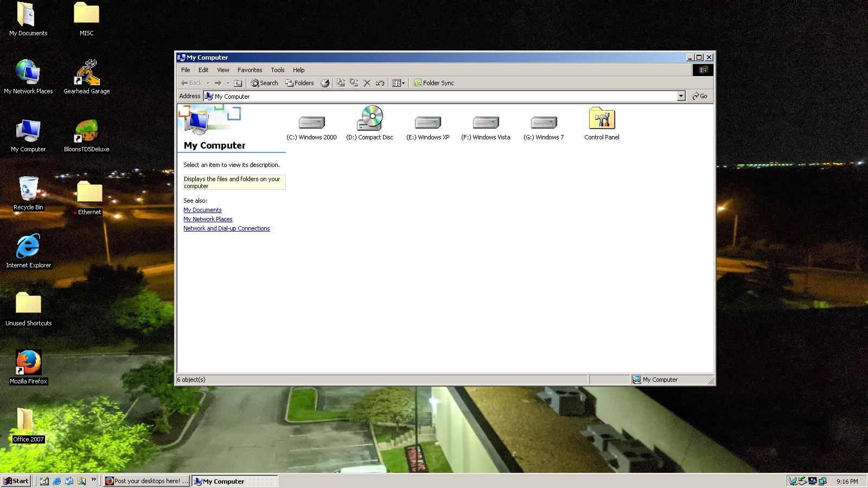
Task: Open the Views dropdown in toolbar
Action: point(399,83)
